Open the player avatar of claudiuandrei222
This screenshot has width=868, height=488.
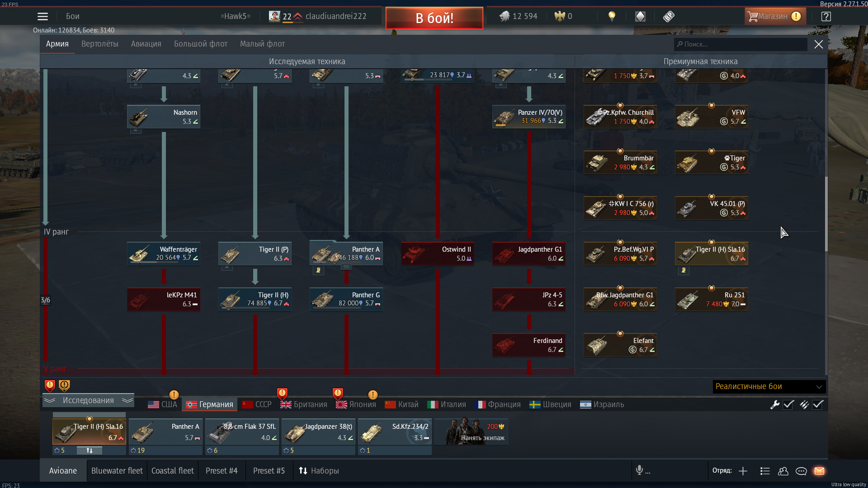click(x=274, y=16)
